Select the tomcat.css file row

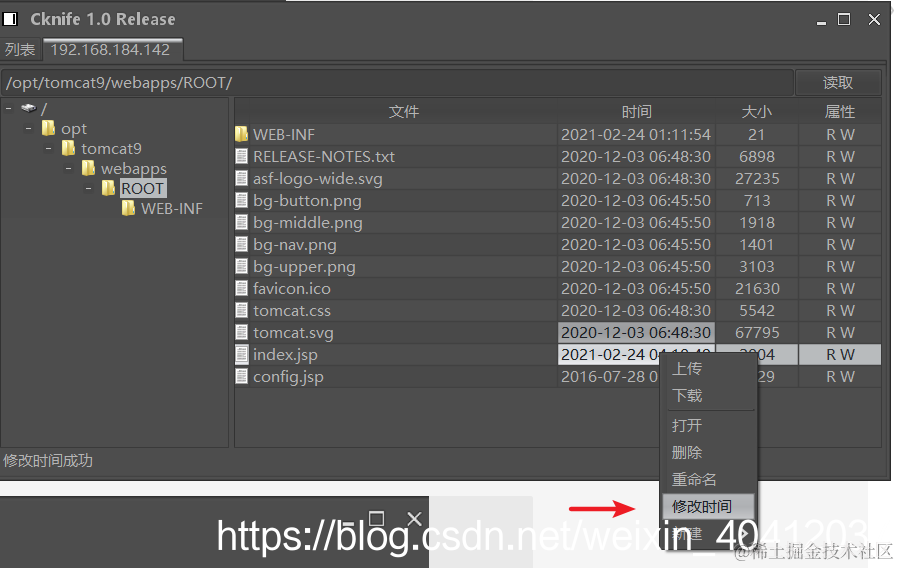tap(557, 310)
